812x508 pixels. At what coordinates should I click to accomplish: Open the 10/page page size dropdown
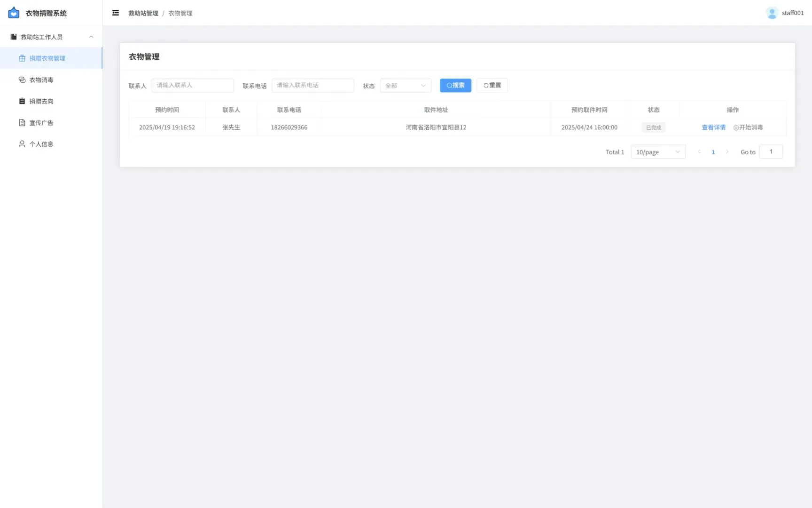pyautogui.click(x=658, y=152)
